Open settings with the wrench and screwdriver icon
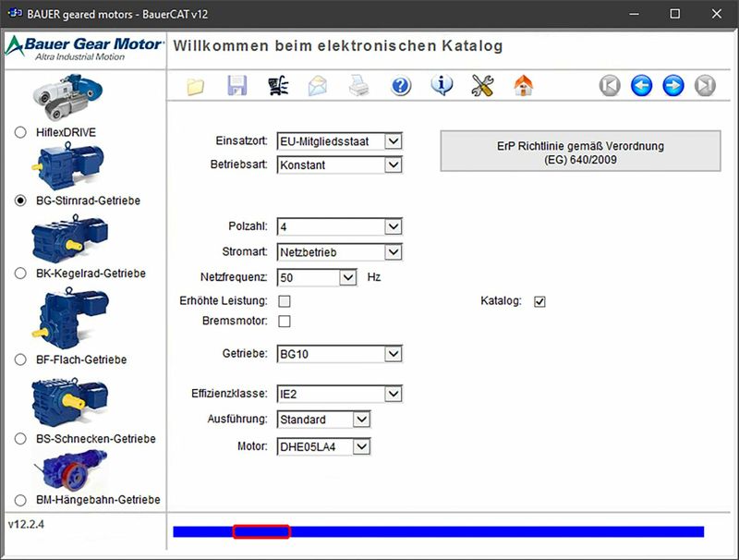 click(482, 87)
